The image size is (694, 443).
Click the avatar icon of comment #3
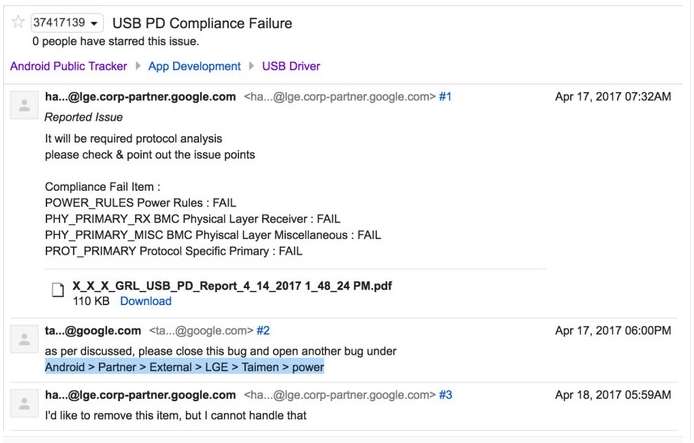click(x=24, y=404)
